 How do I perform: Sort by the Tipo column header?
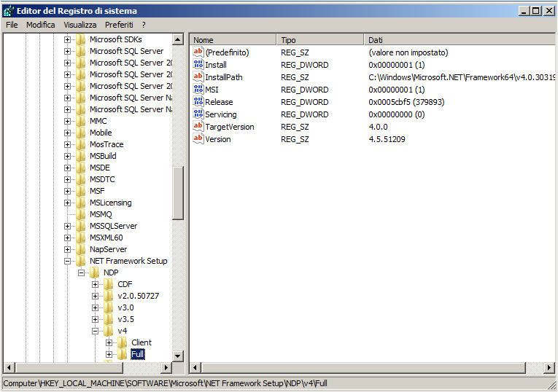pos(320,40)
